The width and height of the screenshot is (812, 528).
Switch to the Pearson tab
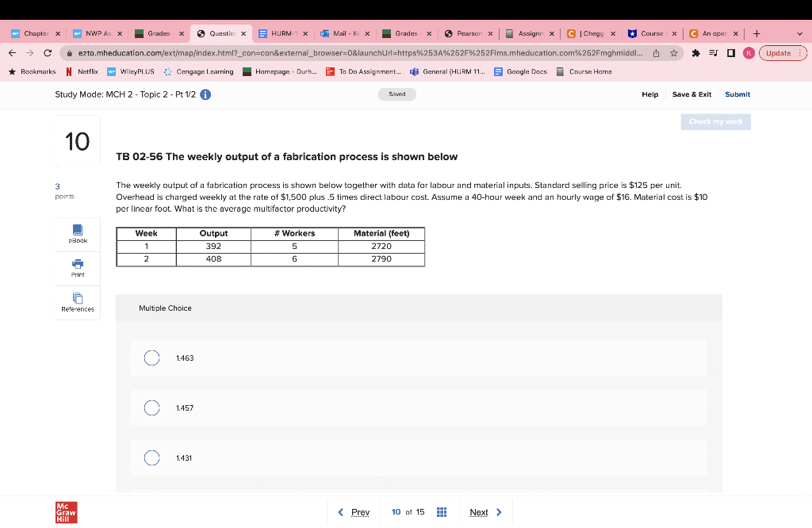468,33
